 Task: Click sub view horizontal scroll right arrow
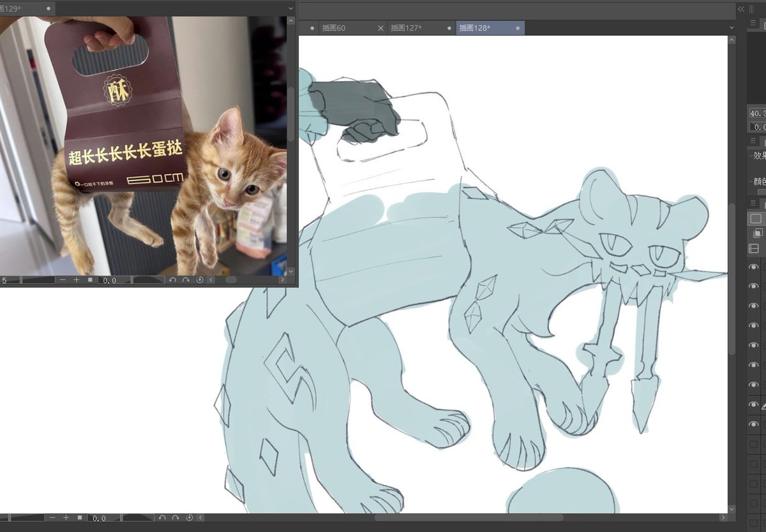tap(283, 280)
